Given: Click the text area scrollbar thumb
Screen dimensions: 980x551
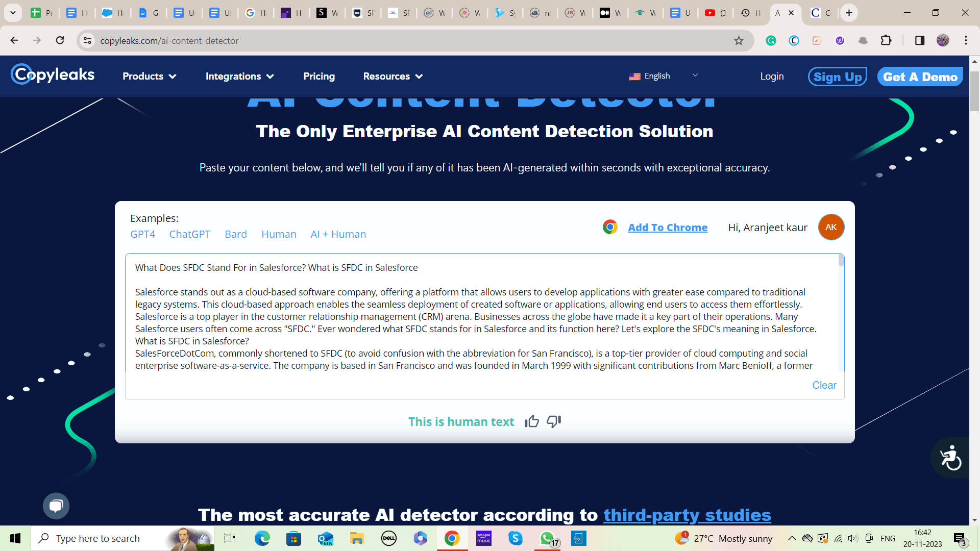Looking at the screenshot, I should 841,261.
